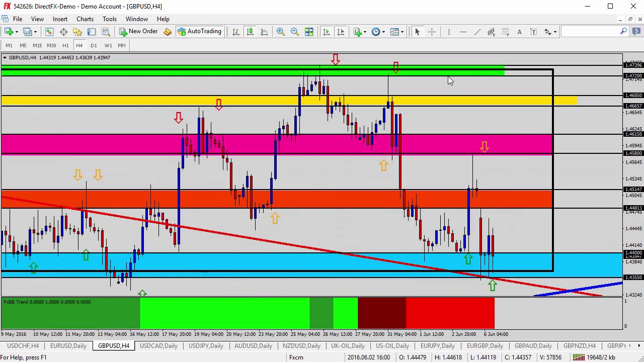Open the Help menu
This screenshot has width=644, height=362.
coord(163,19)
